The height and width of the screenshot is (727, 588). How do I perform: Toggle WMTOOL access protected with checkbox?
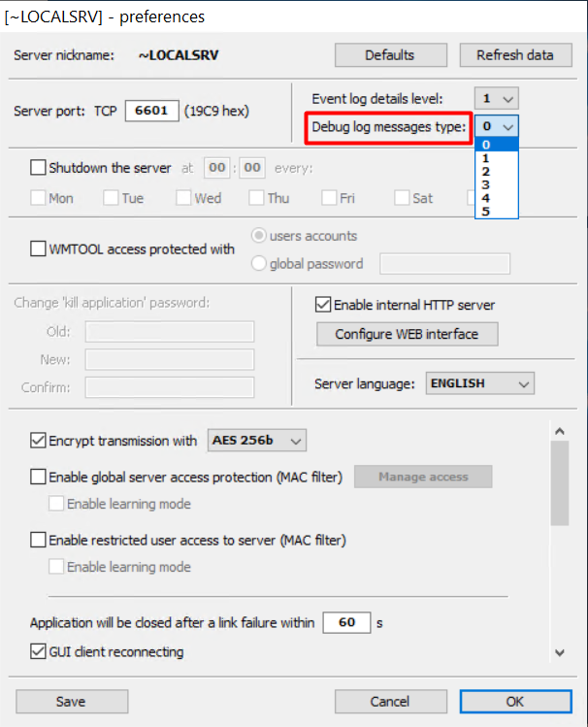39,248
